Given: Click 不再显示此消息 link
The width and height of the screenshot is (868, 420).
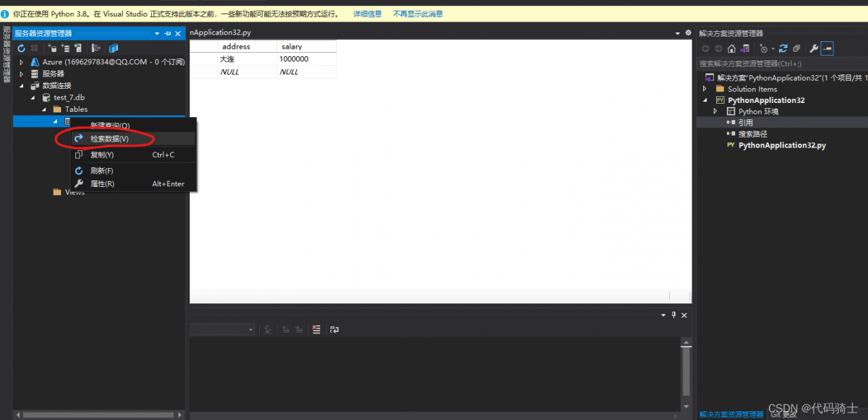Looking at the screenshot, I should 418,14.
